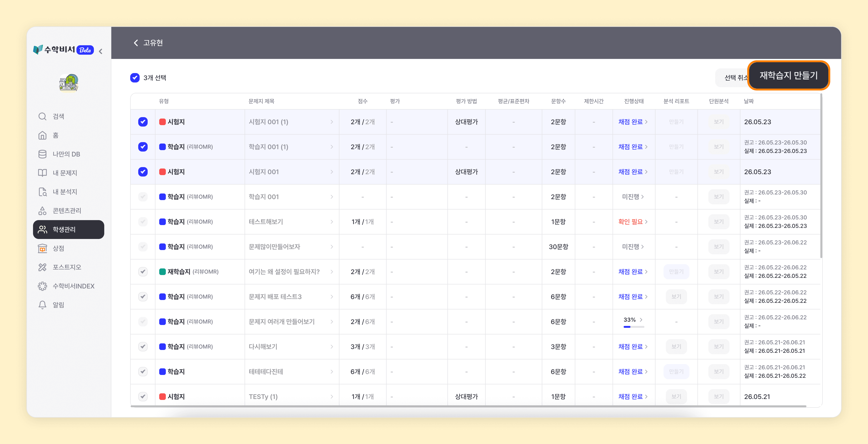The width and height of the screenshot is (868, 444).
Task: Select the 학생관리 menu item
Action: [69, 230]
